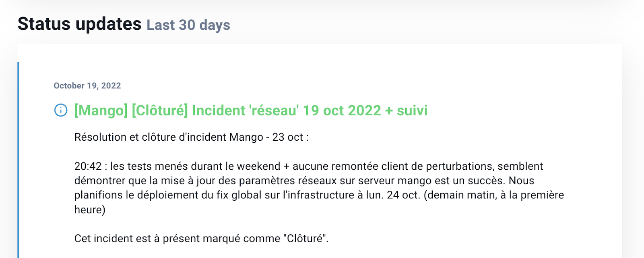
Task: Click the "[Mango]" tag in the incident title
Action: tap(101, 110)
